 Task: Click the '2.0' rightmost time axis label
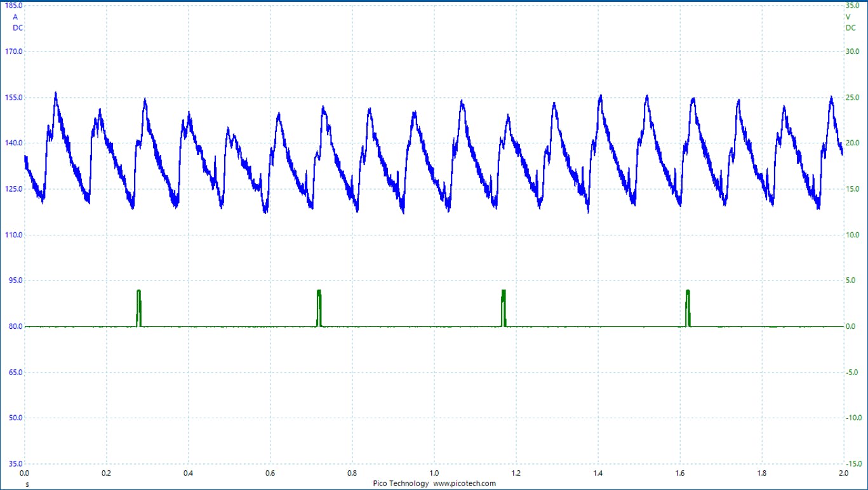[x=843, y=473]
